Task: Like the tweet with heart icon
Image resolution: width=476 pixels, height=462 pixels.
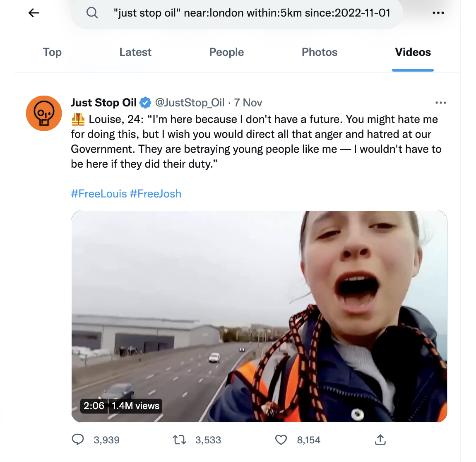Action: (281, 440)
